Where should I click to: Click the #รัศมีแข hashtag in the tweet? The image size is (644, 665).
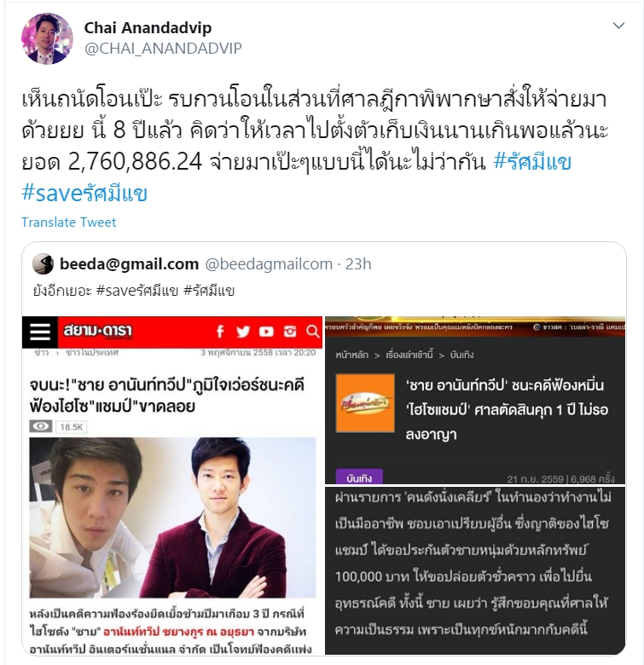(x=532, y=162)
